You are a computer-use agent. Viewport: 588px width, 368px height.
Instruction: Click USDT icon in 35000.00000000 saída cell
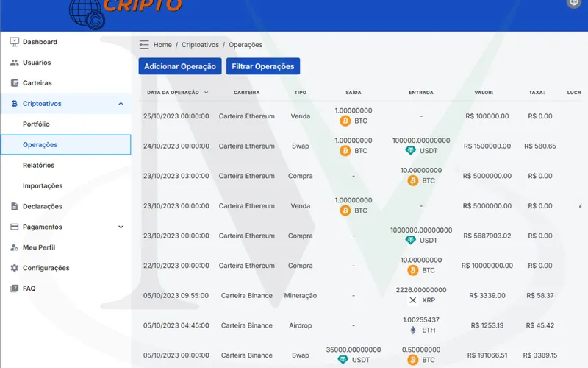point(343,360)
